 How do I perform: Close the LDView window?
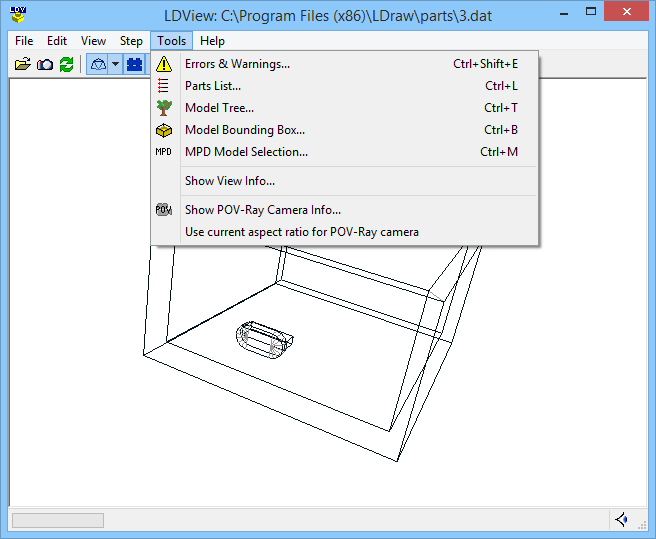click(626, 12)
